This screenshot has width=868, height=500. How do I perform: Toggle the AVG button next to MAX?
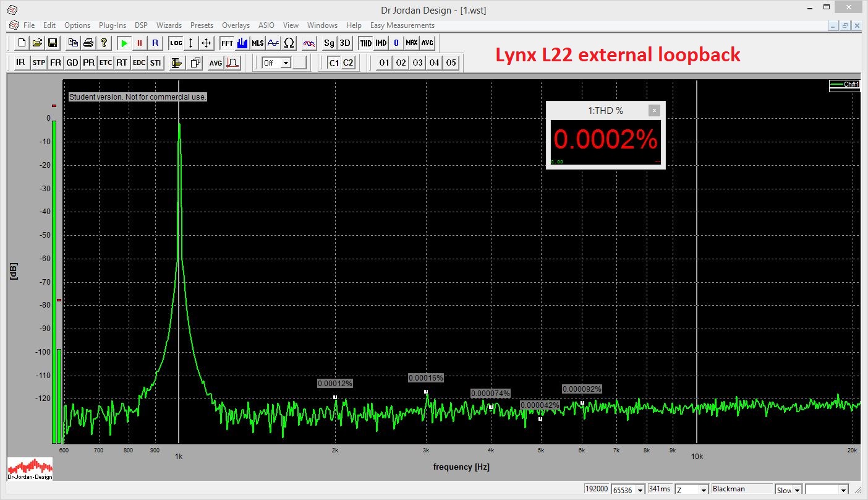point(427,43)
